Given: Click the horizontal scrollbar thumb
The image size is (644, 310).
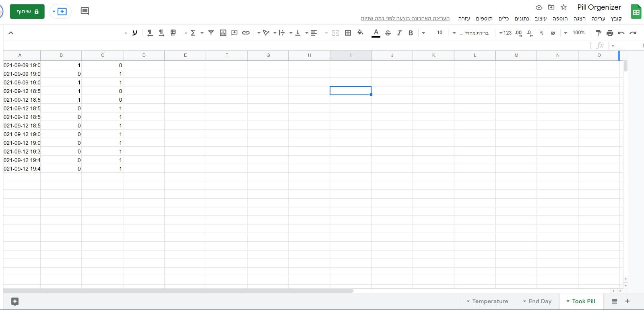Looking at the screenshot, I should click(x=178, y=291).
